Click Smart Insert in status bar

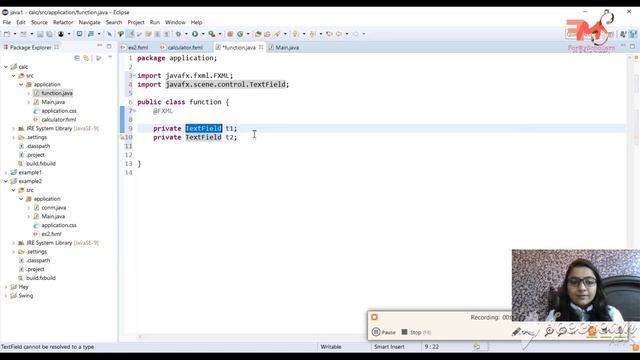coord(389,347)
